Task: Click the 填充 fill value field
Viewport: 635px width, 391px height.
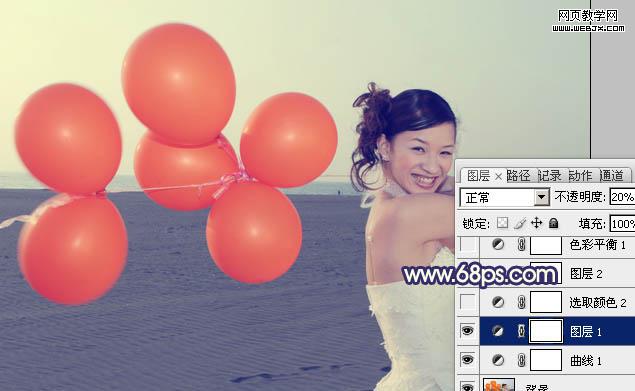Action: point(622,224)
